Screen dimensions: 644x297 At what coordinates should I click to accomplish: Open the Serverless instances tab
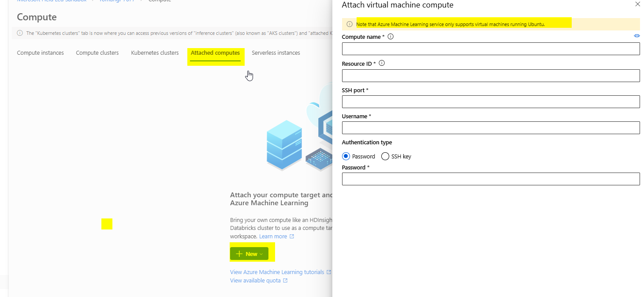click(x=275, y=53)
